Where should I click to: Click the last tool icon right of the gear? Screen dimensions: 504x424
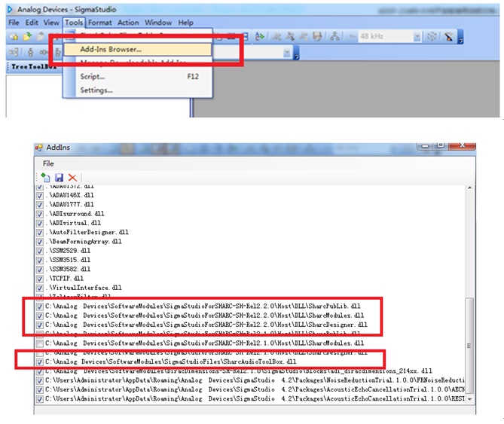[x=449, y=37]
